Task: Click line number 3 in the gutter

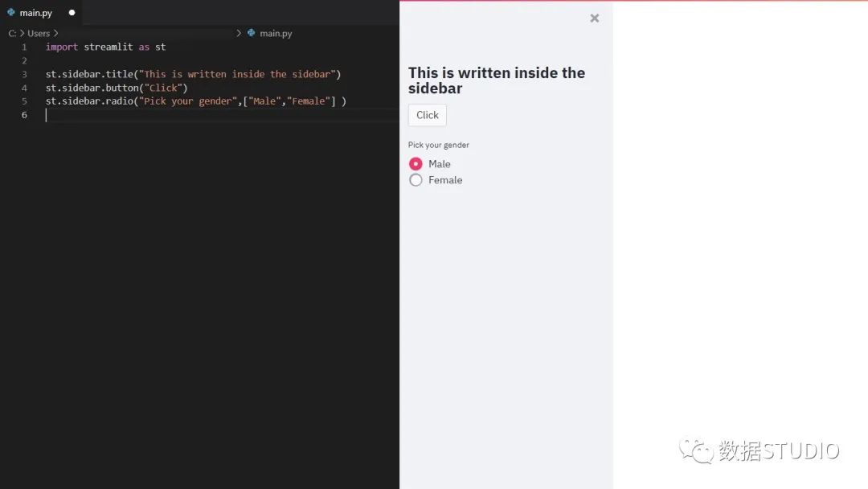Action: click(x=24, y=74)
